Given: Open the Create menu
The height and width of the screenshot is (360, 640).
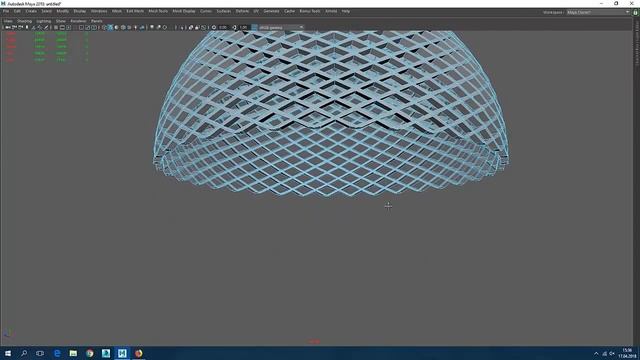Looking at the screenshot, I should [31, 11].
